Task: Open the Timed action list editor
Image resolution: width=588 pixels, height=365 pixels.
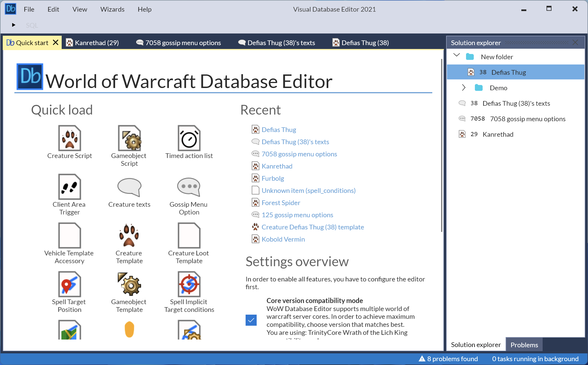Action: click(189, 138)
